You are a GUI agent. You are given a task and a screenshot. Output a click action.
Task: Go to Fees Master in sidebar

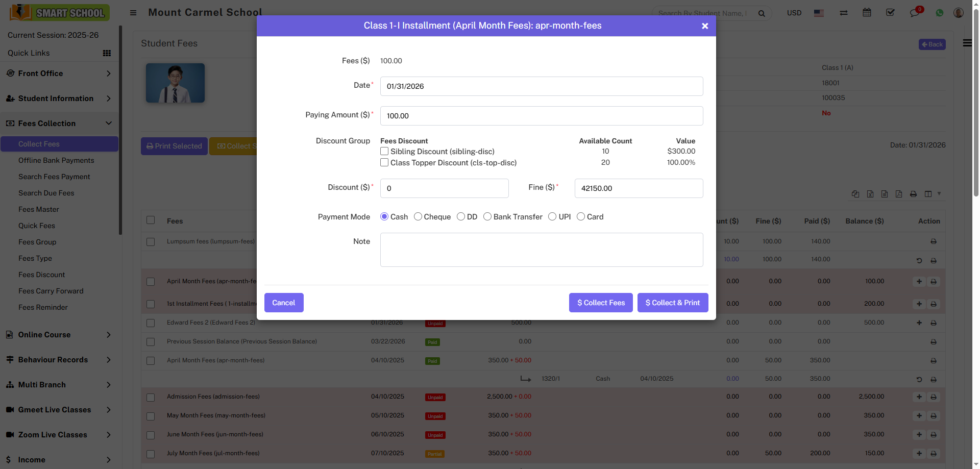pos(39,209)
